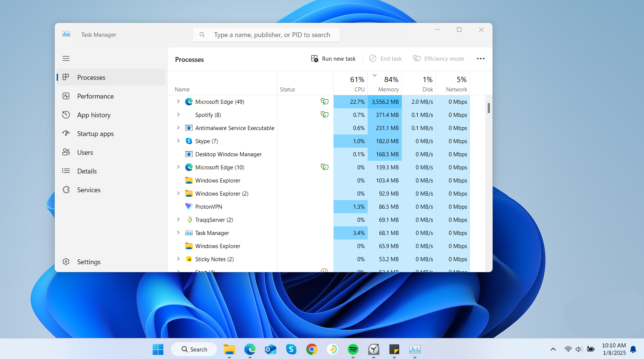
Task: Open Sticky Notes from taskbar
Action: 394,349
